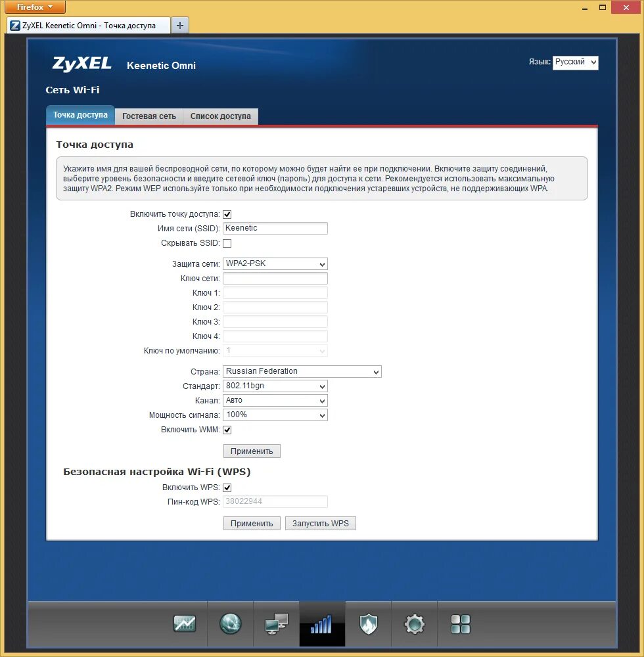Open the network protection WPA2-PSK dropdown
644x657 pixels.
pyautogui.click(x=275, y=263)
